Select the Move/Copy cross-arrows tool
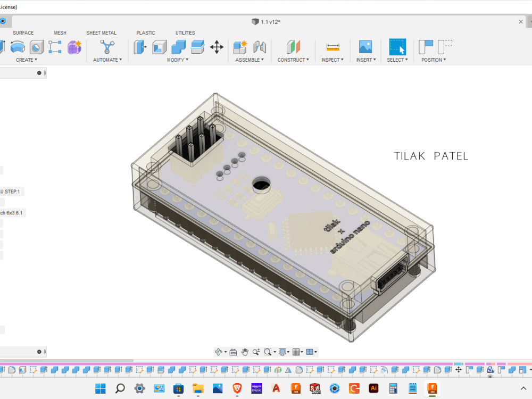532x399 pixels. click(x=217, y=47)
